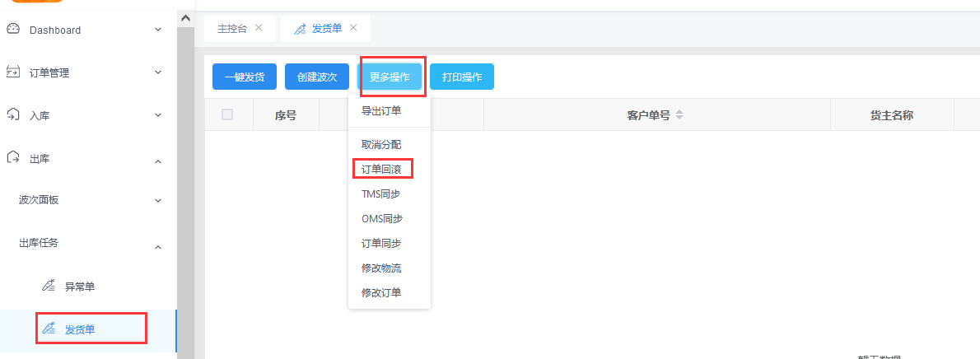Screen dimensions: 980x359
Task: Expand the 订单管理 menu chevron
Action: pyautogui.click(x=158, y=72)
